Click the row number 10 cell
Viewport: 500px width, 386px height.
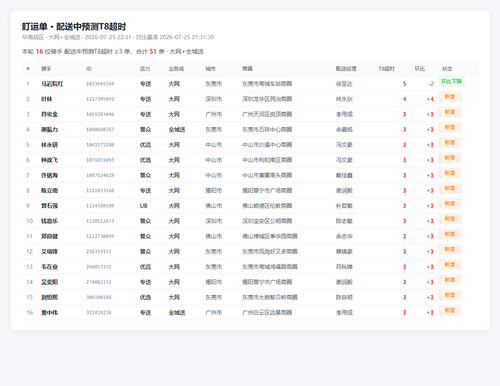[30, 221]
